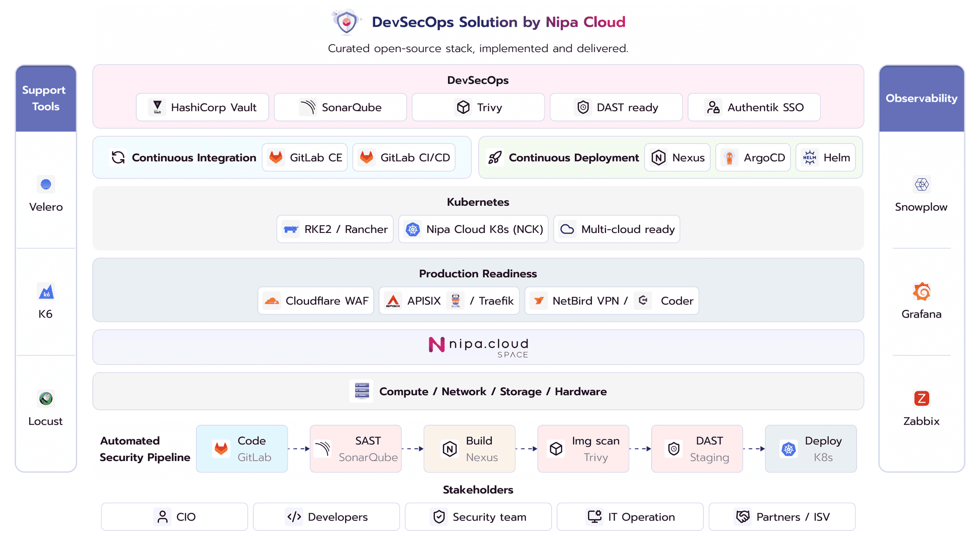The image size is (980, 551).
Task: Click the K6 icon in Support Tools
Action: coord(46,291)
